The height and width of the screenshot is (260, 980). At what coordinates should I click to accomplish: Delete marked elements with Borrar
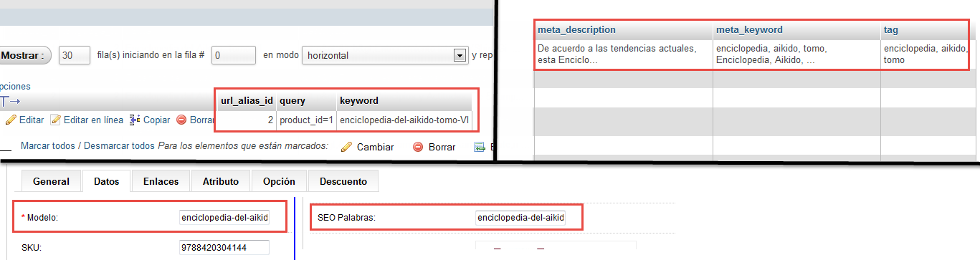tap(442, 147)
